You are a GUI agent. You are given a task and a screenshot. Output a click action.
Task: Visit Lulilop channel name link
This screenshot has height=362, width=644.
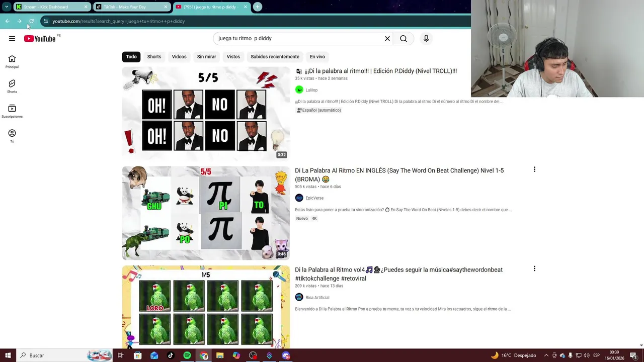311,90
